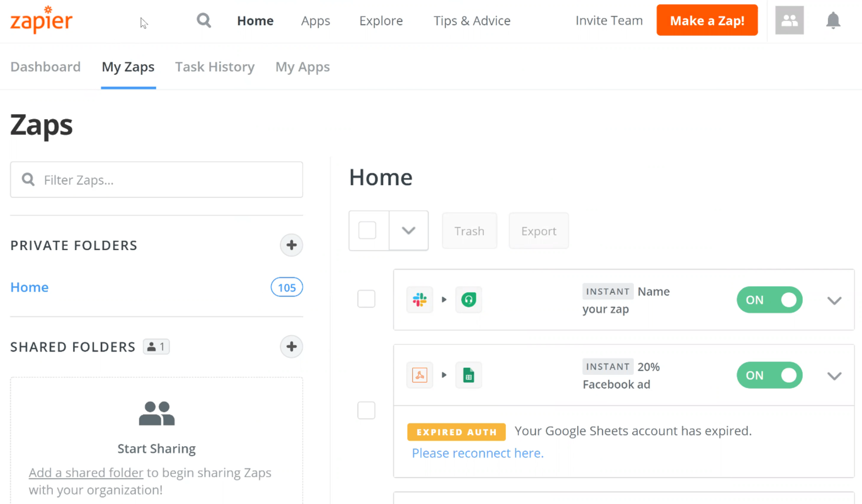This screenshot has width=862, height=504.
Task: Click the Make a Zap! button
Action: point(707,20)
